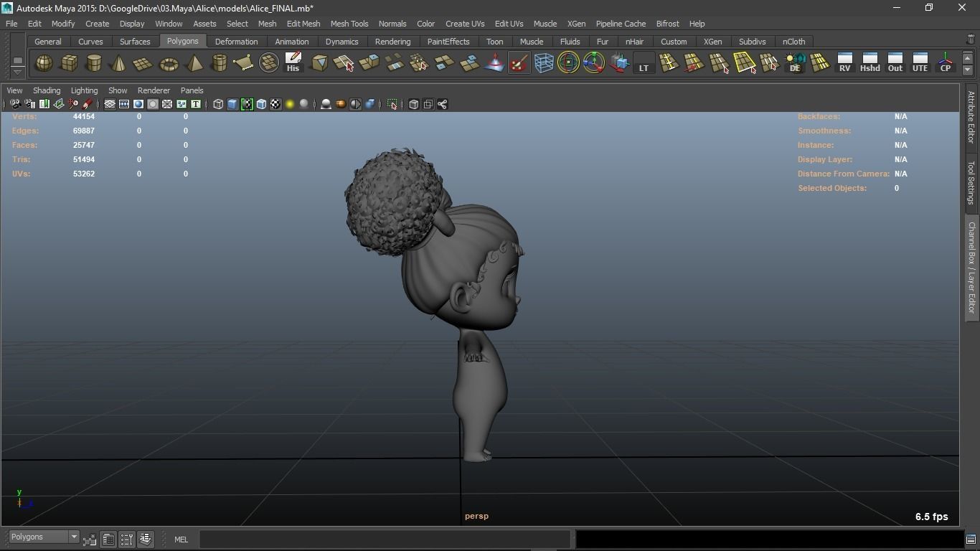The height and width of the screenshot is (551, 980).
Task: Open Outliner via Out shelf icon
Action: pos(895,63)
